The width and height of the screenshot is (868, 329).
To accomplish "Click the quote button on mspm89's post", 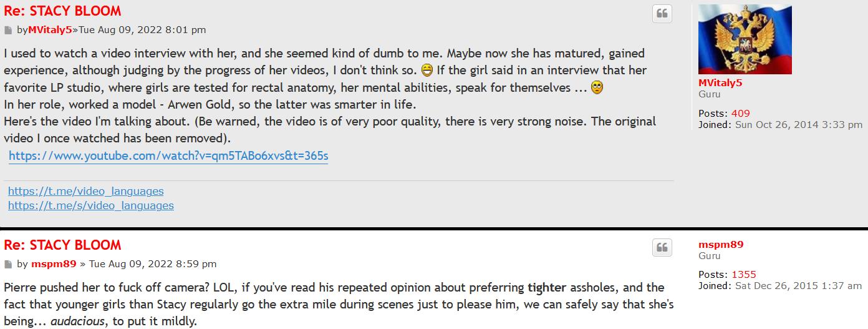I will pos(662,248).
